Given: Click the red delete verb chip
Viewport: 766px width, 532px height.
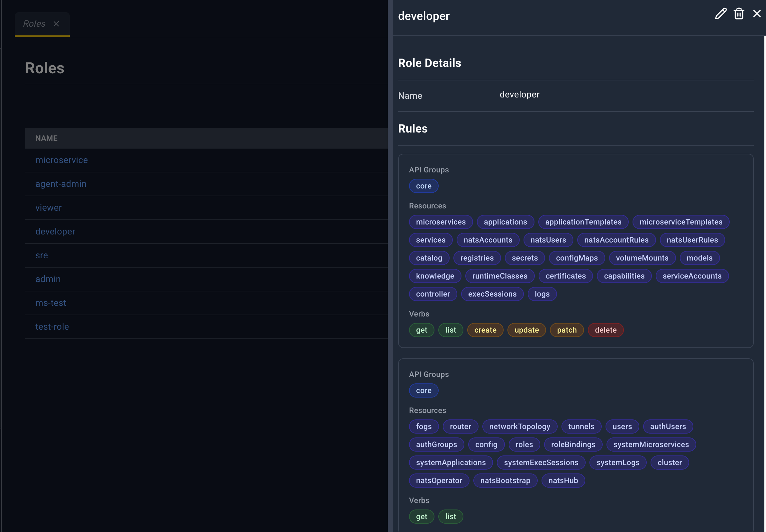Looking at the screenshot, I should [606, 330].
